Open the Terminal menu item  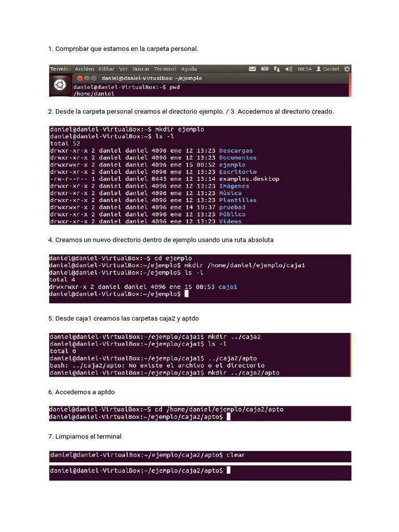coord(165,69)
